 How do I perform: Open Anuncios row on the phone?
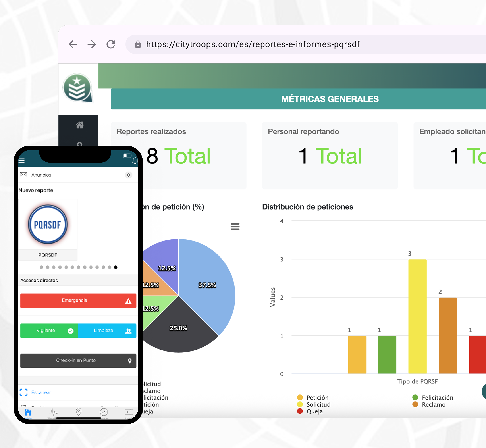point(78,175)
